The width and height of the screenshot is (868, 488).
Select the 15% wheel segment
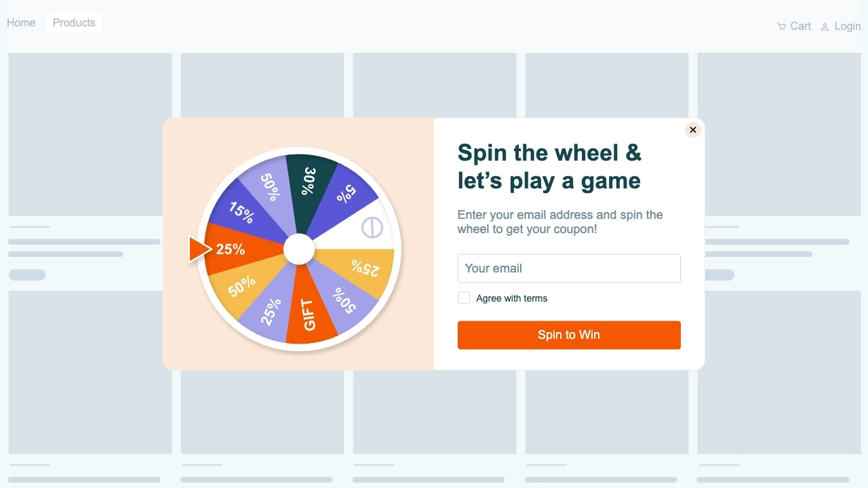[241, 212]
